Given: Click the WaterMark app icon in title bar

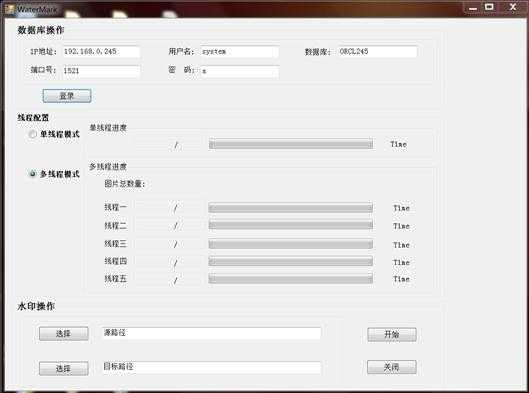Looking at the screenshot, I should point(10,9).
